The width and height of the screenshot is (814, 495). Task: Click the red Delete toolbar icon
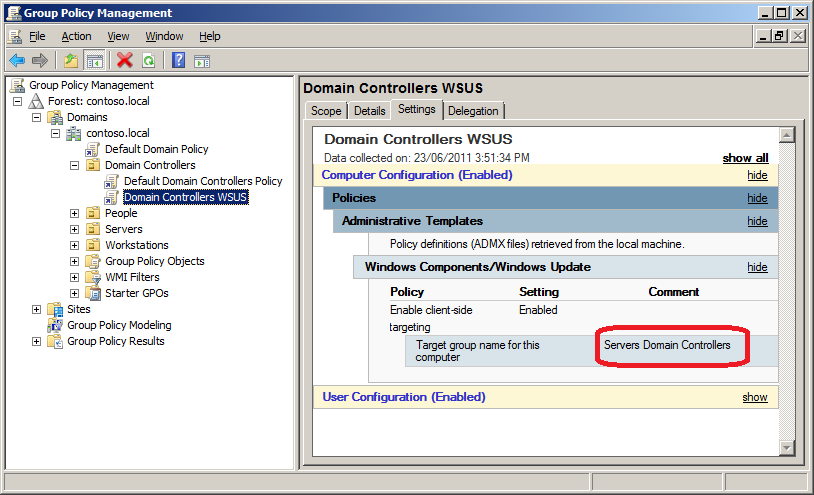click(125, 60)
